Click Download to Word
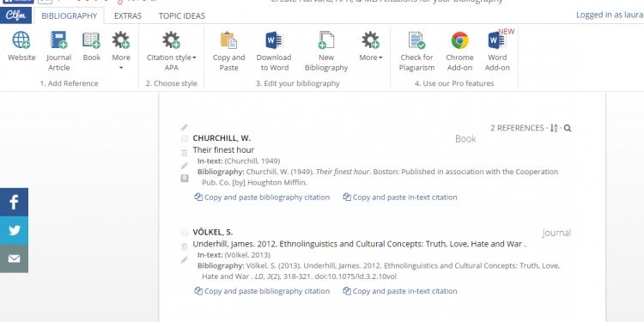Image resolution: width=644 pixels, height=322 pixels. 274,51
